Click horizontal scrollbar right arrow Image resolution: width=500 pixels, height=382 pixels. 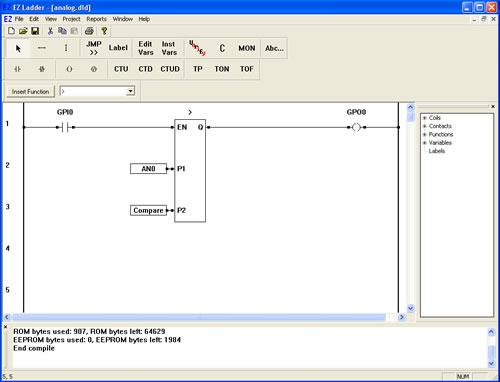point(401,317)
